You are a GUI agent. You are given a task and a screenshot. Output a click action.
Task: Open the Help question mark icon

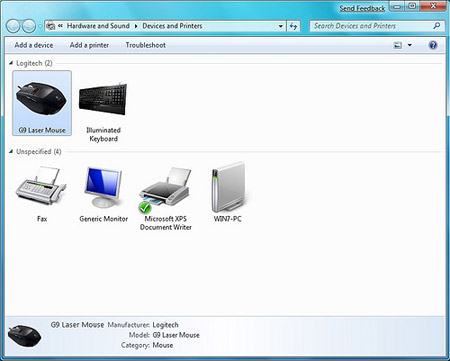coord(433,45)
